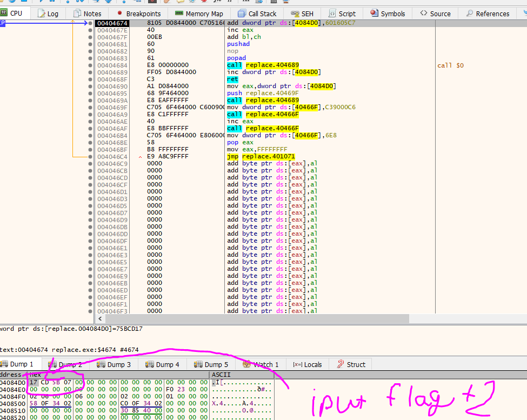Select hex byte 58 in dump row 00408500
Image resolution: width=527 pixels, height=420 pixels.
[34, 404]
